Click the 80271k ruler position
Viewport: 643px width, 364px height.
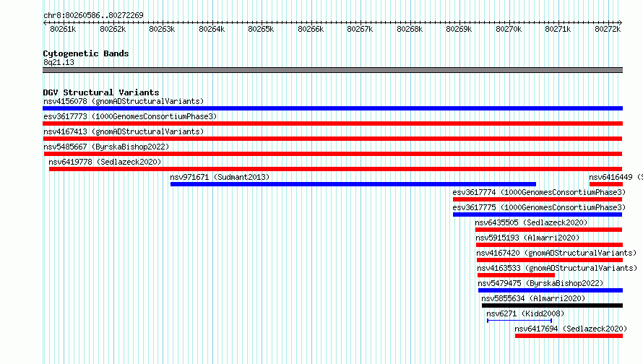[x=558, y=29]
